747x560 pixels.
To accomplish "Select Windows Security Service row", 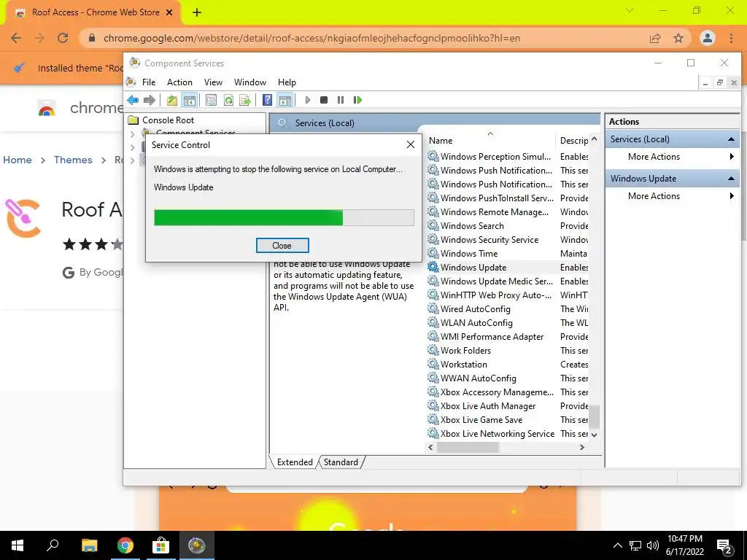I will click(x=508, y=240).
